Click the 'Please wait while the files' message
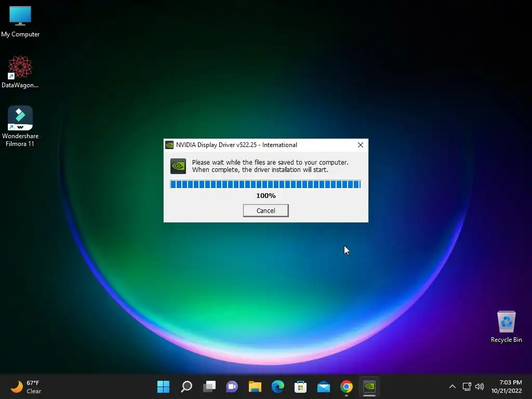 [270, 166]
